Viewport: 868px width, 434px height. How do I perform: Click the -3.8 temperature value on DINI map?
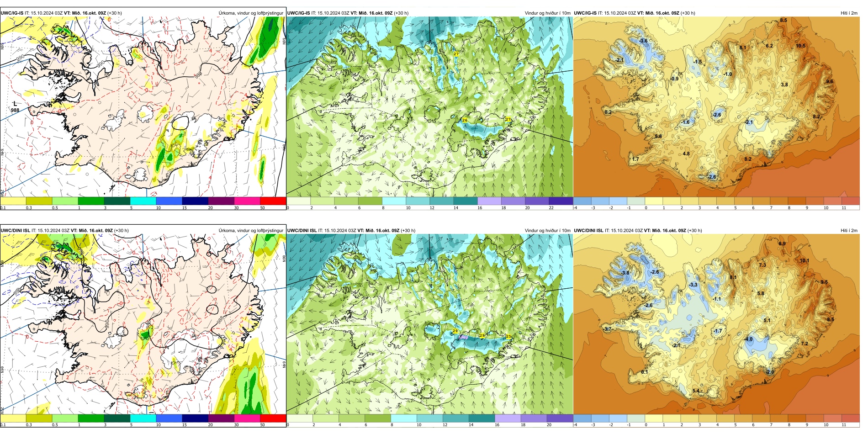(625, 273)
